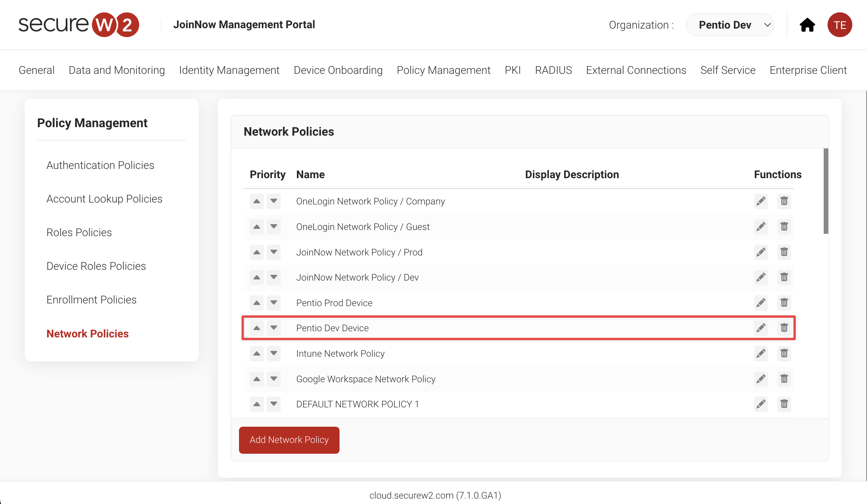Open Roles Policies in sidebar
This screenshot has height=504, width=867.
point(79,232)
